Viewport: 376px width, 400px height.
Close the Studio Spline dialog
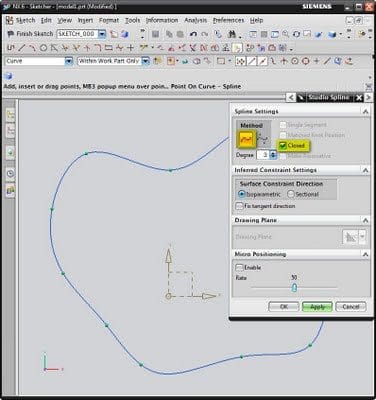359,97
